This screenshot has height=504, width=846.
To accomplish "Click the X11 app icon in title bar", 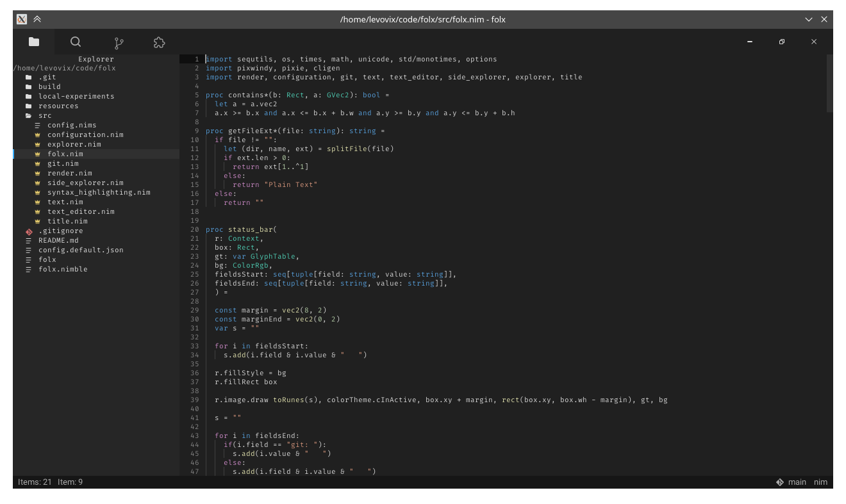I will point(22,19).
